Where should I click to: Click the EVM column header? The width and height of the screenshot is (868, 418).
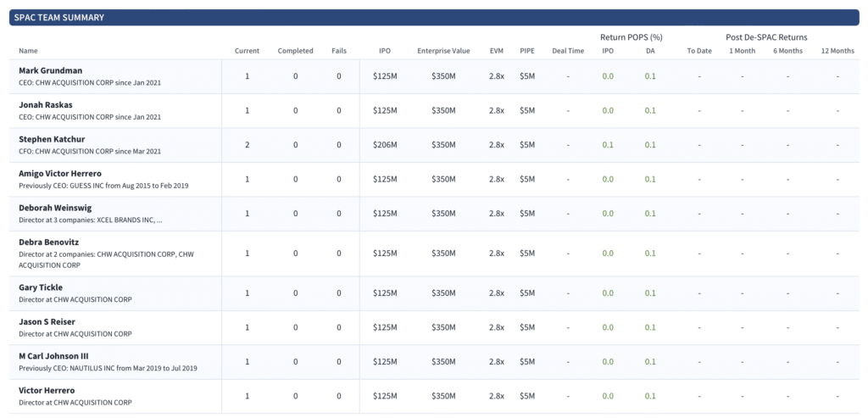point(497,51)
